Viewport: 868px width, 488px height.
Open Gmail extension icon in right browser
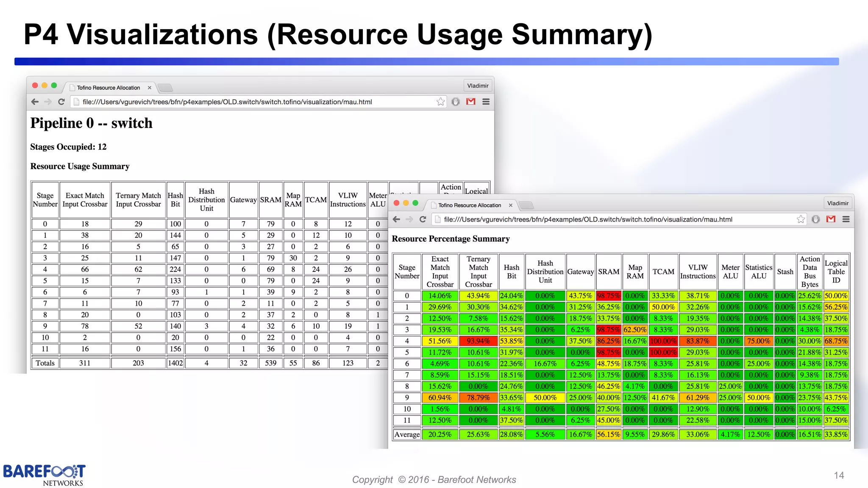[x=831, y=219]
